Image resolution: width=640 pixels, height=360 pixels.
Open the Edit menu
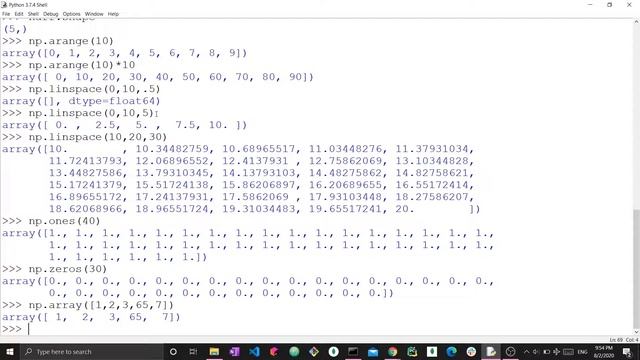[x=19, y=14]
